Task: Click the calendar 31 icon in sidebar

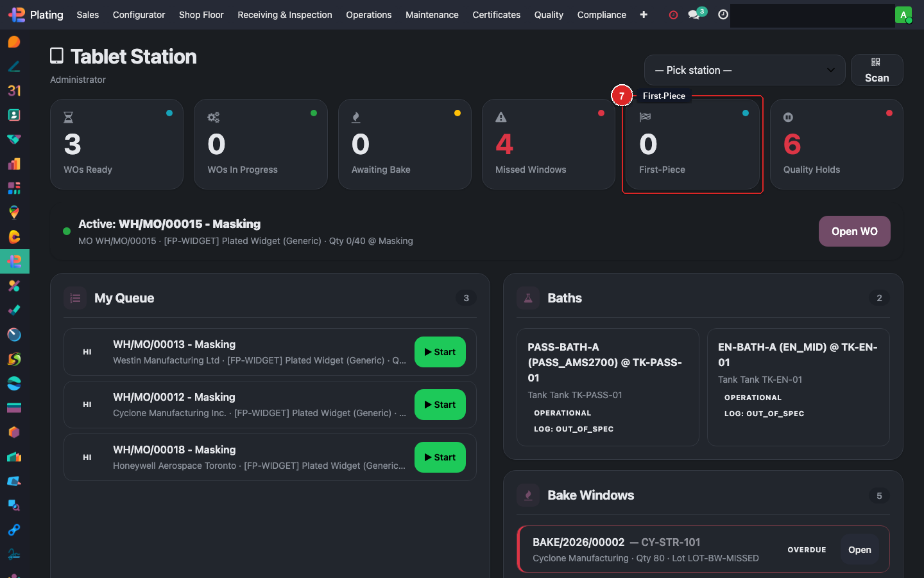Action: pos(14,91)
